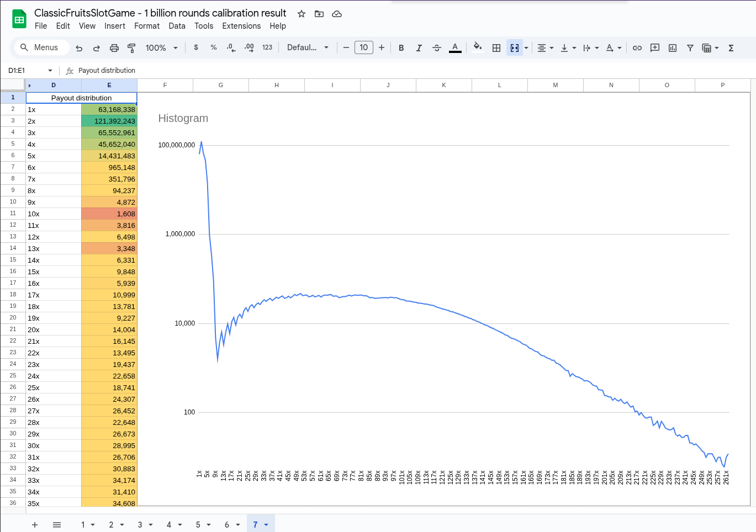756x532 pixels.
Task: Open horizontal align dropdown
Action: point(545,48)
